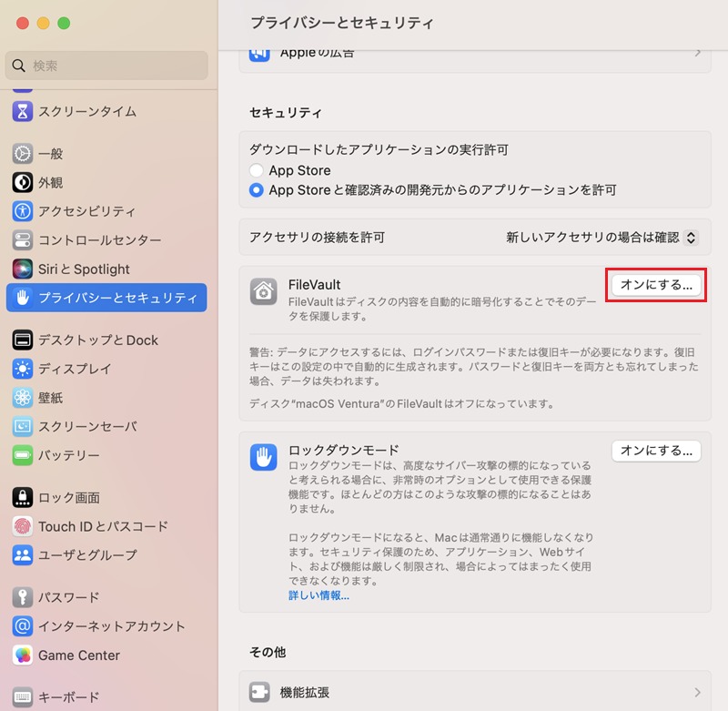Open the デスクトップと Dock icon
The image size is (728, 711).
pyautogui.click(x=22, y=340)
